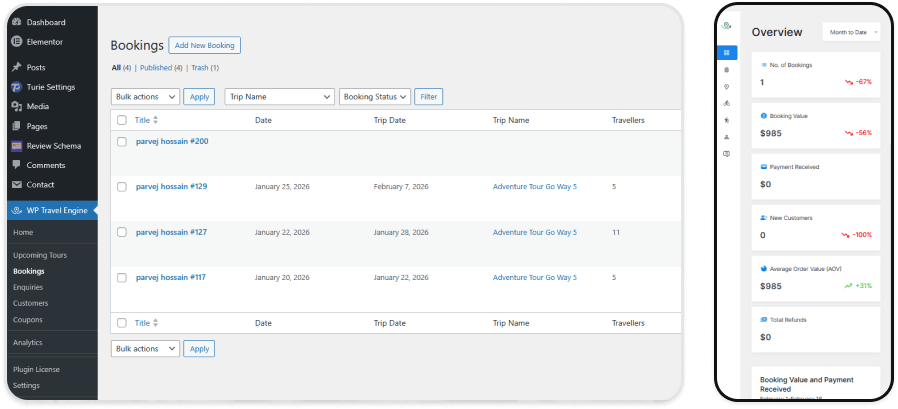Click the Comments speech bubble icon

(17, 165)
